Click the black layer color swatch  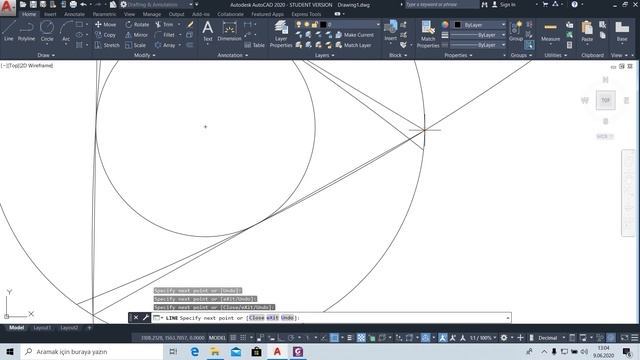323,24
